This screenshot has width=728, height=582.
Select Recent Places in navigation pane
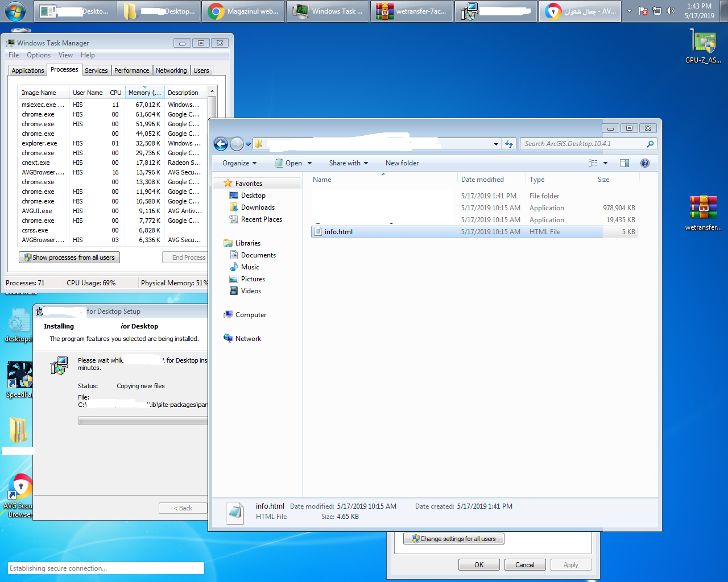tap(261, 219)
